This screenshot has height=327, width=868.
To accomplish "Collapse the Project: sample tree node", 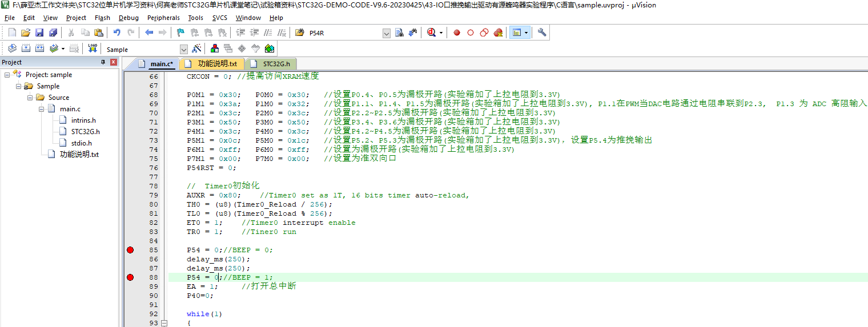I will pyautogui.click(x=7, y=75).
